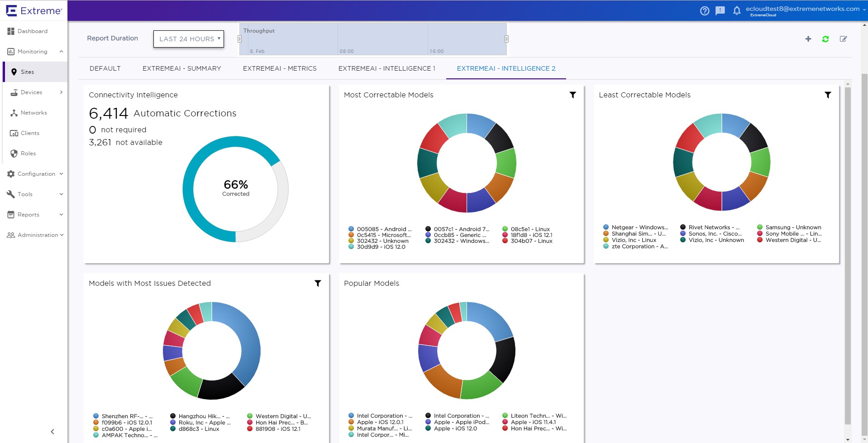868x443 pixels.
Task: Click the Sites location pin icon
Action: point(14,72)
